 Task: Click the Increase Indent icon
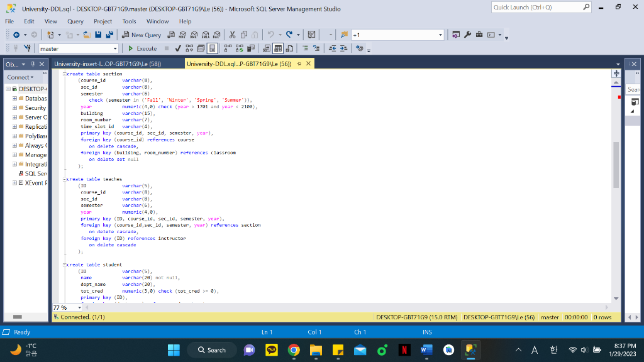point(344,48)
